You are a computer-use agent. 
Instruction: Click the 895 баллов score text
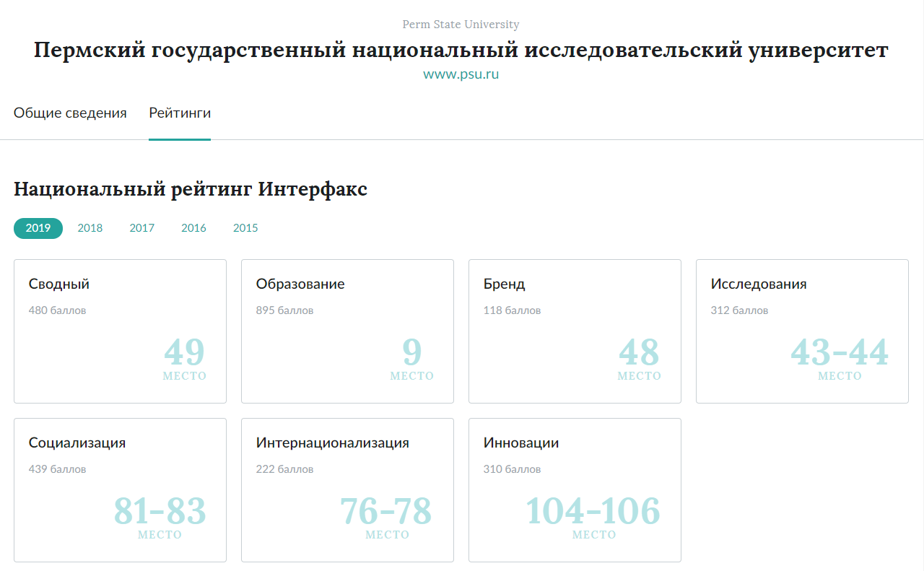284,310
